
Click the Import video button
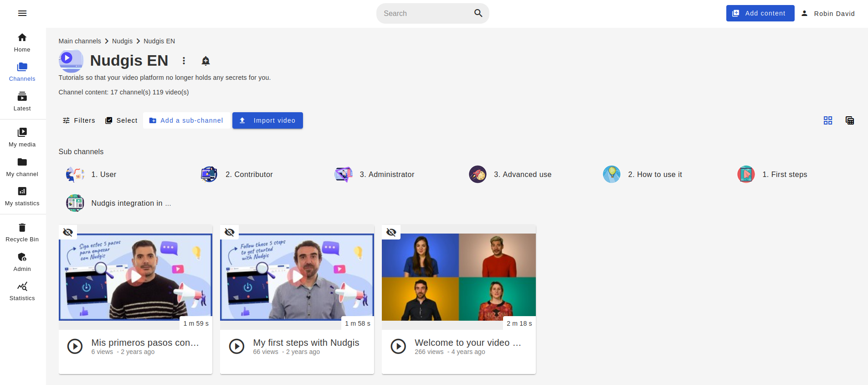tap(267, 120)
